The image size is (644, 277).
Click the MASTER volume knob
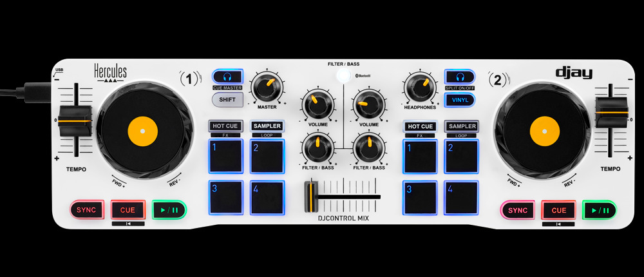267,87
